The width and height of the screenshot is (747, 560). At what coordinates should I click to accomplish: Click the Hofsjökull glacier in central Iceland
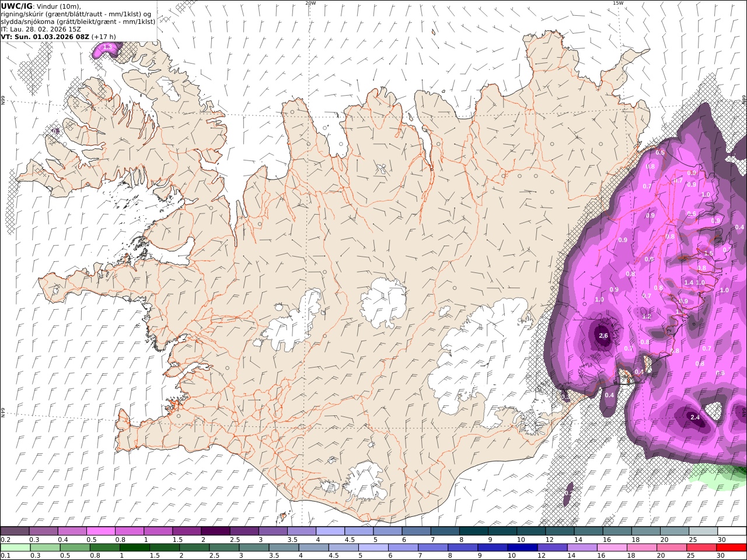(x=383, y=303)
